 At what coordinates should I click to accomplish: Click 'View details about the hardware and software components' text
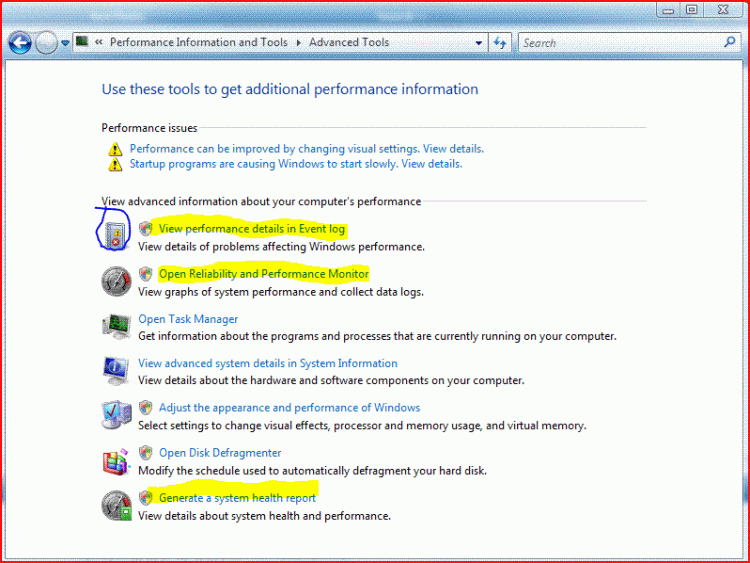tap(331, 380)
